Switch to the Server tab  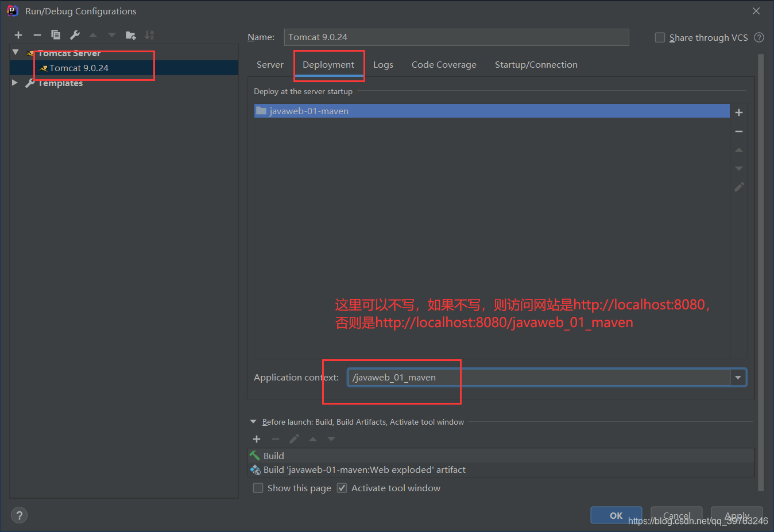[x=270, y=65]
